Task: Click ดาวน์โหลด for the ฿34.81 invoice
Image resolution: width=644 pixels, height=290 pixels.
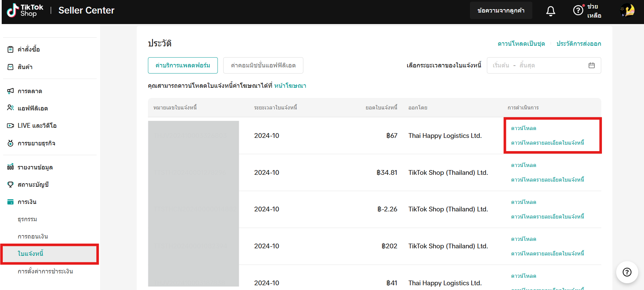Action: click(524, 165)
